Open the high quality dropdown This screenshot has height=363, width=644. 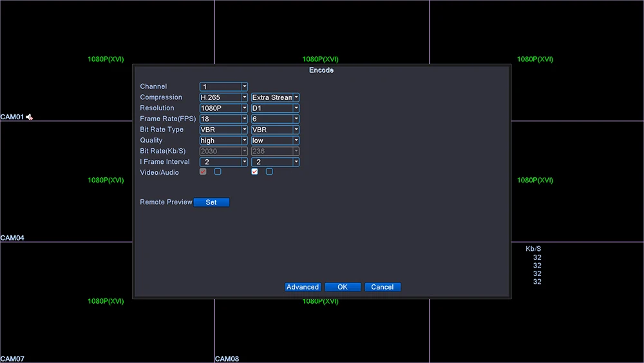pyautogui.click(x=223, y=140)
